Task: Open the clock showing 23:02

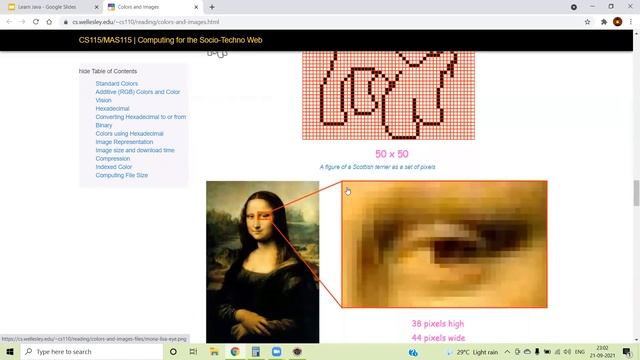Action: [x=602, y=351]
